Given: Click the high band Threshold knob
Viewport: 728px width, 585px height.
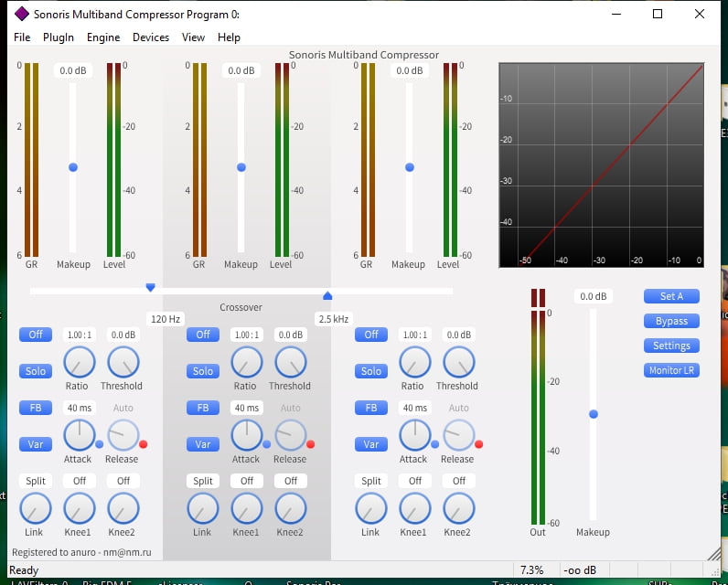Looking at the screenshot, I should (459, 362).
